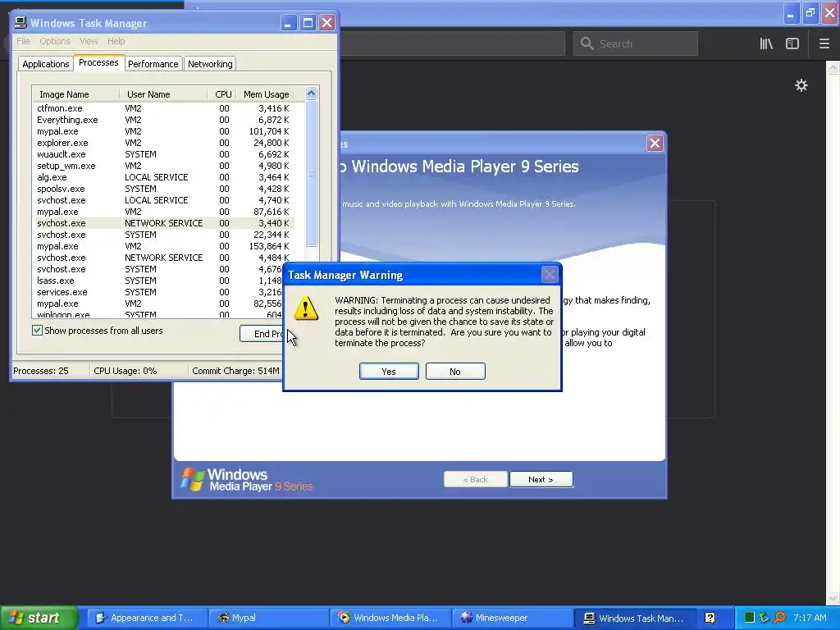840x630 pixels.
Task: Open the File menu in Task Manager
Action: (23, 41)
